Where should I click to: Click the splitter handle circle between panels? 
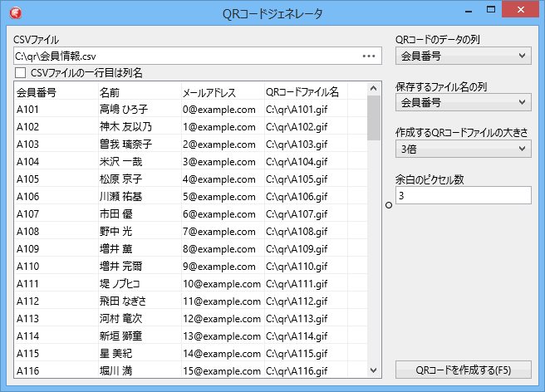click(389, 205)
